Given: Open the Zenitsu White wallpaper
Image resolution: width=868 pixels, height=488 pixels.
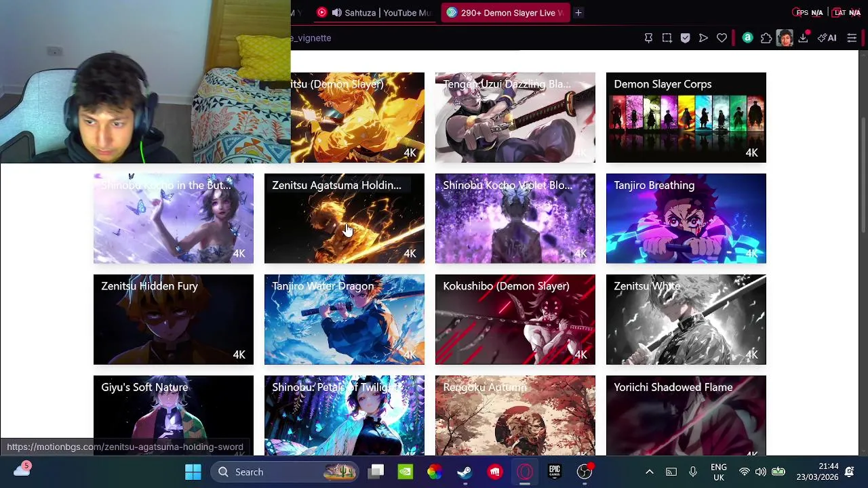Looking at the screenshot, I should [x=686, y=319].
